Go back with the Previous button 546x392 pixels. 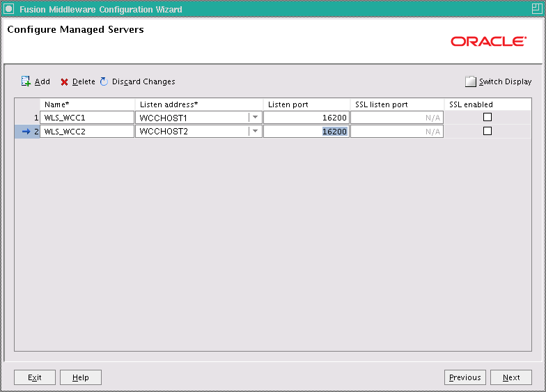click(465, 377)
